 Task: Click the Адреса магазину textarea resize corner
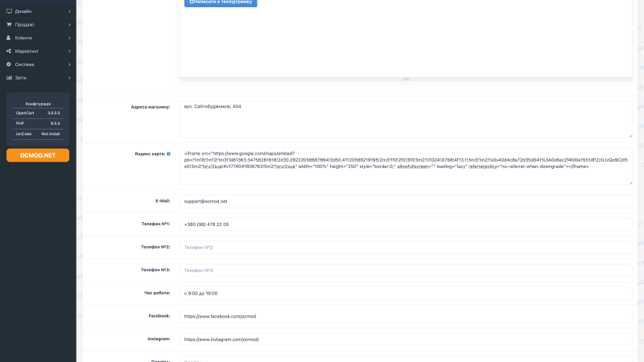pos(630,135)
